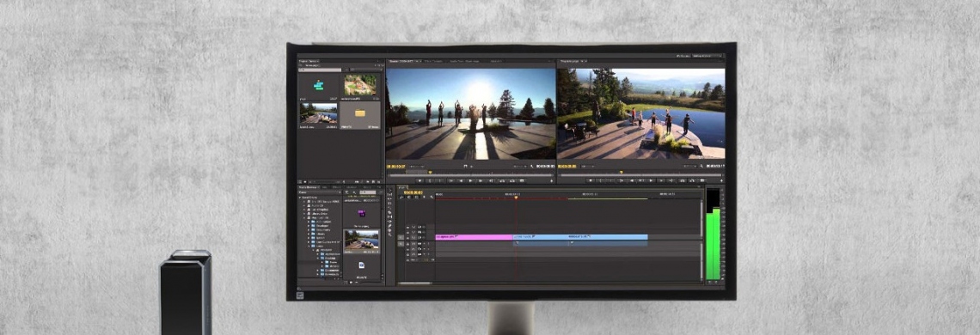Play the Source monitor clip
This screenshot has width=980, height=335.
click(470, 180)
